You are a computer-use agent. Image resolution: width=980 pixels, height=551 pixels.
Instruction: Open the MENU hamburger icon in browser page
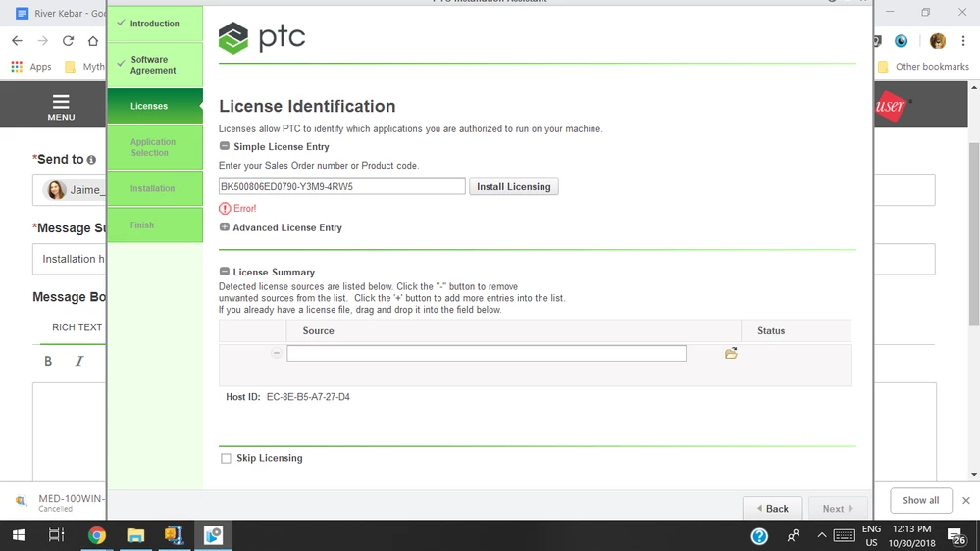(61, 107)
